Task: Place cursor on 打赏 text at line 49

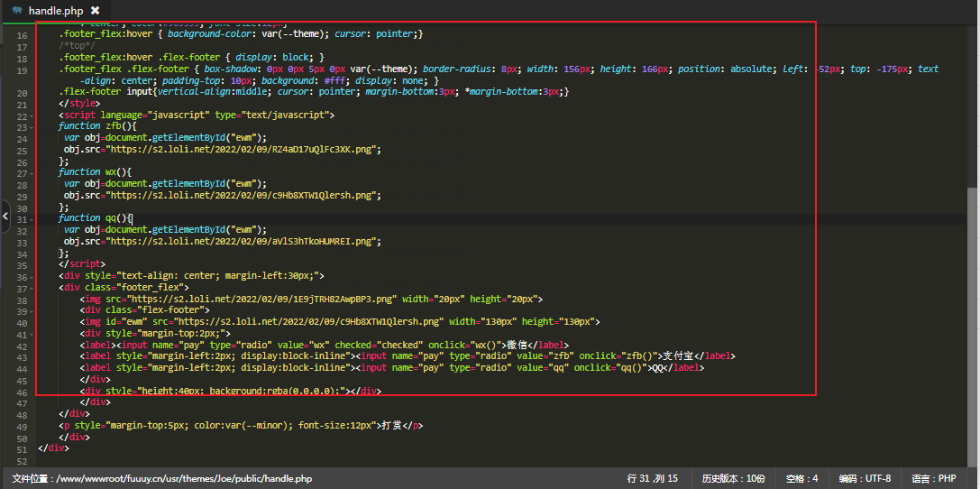Action: pyautogui.click(x=390, y=425)
